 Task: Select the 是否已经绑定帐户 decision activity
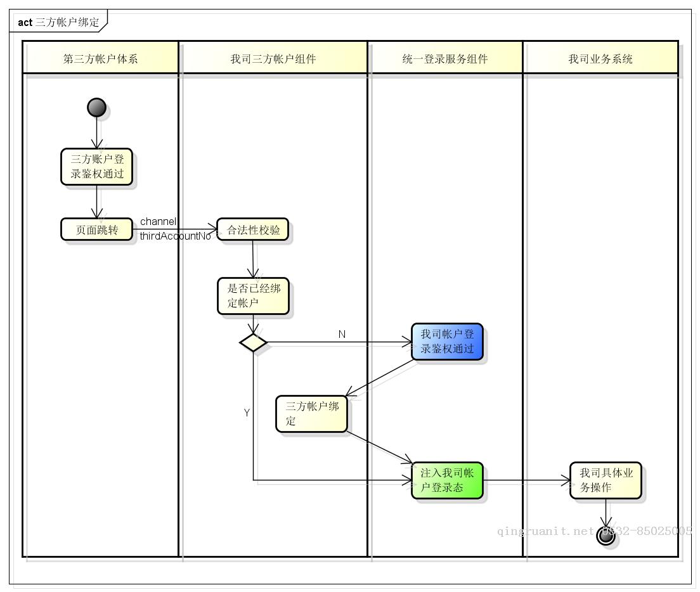click(253, 295)
